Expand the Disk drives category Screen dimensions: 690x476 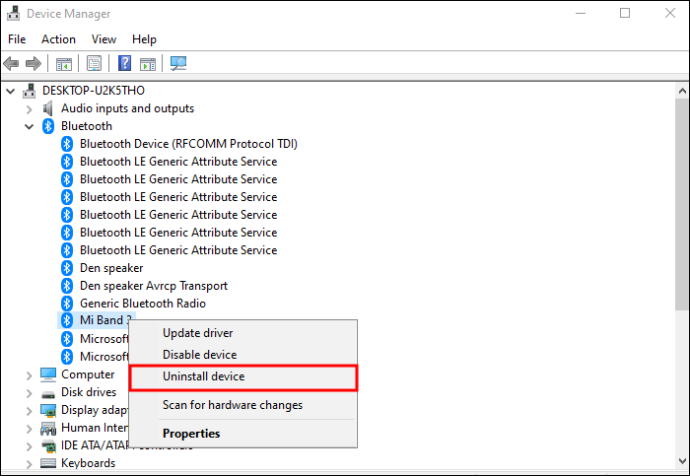click(x=29, y=393)
